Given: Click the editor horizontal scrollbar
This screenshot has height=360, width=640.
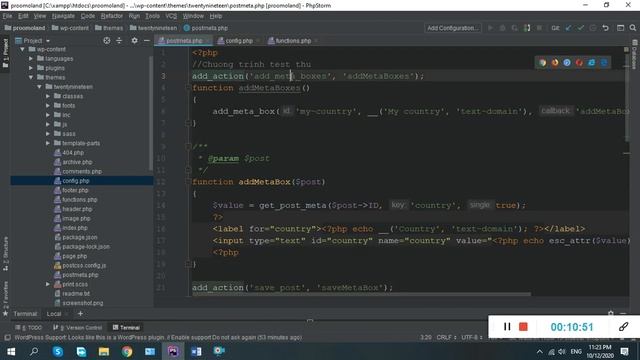Looking at the screenshot, I should 362,294.
